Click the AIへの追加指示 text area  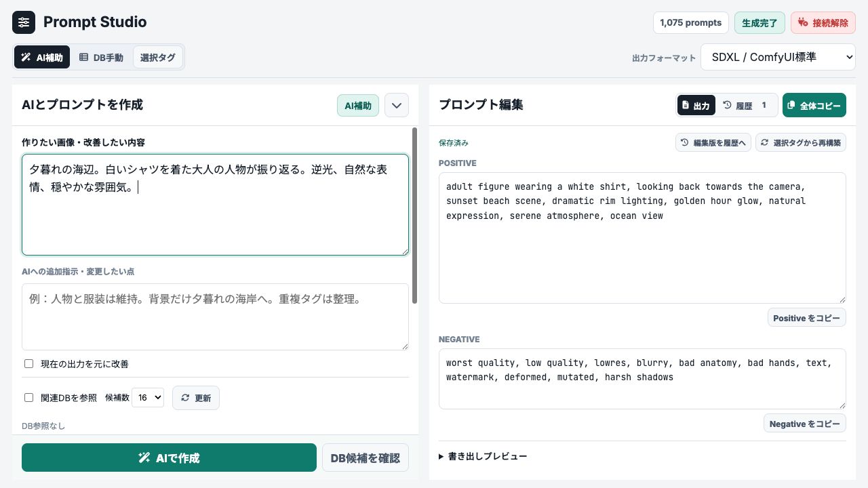click(x=215, y=317)
